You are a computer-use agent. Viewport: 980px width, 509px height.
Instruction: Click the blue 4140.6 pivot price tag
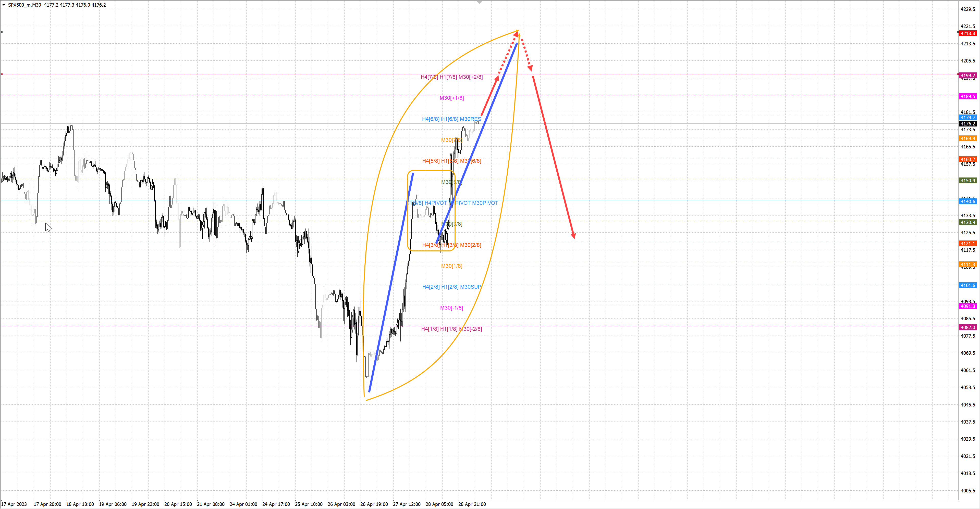pos(967,201)
